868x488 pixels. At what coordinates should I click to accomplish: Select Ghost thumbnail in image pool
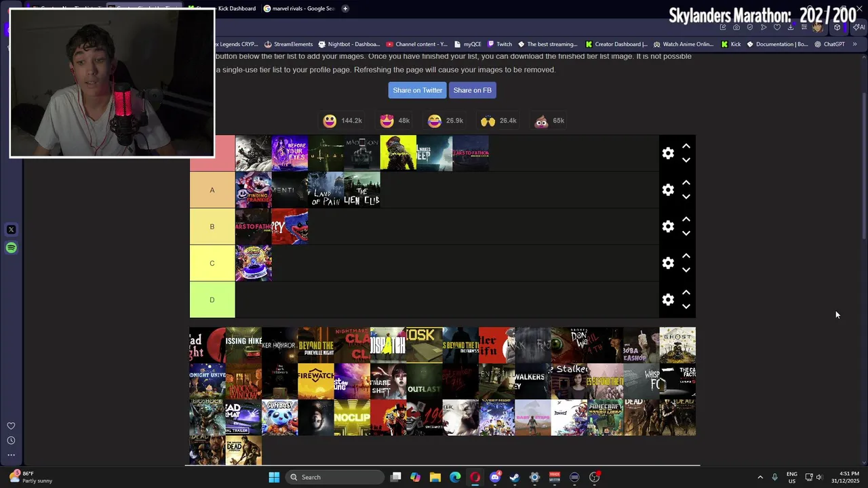(x=677, y=346)
